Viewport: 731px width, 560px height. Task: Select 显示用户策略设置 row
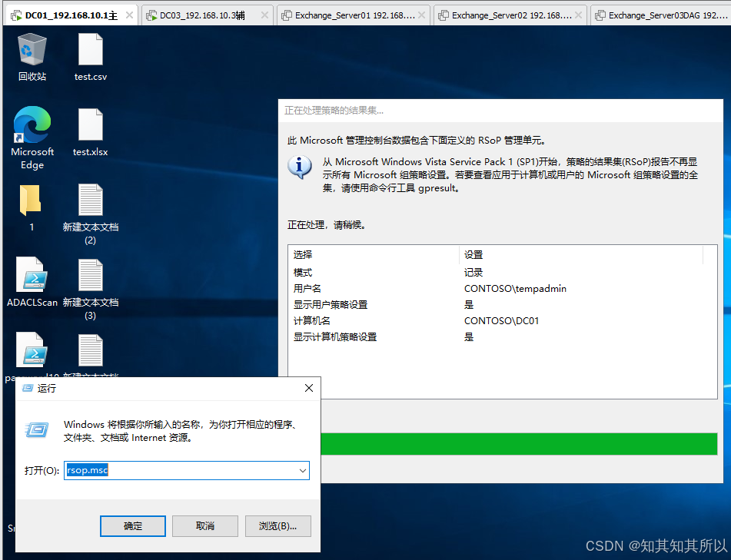tap(502, 305)
